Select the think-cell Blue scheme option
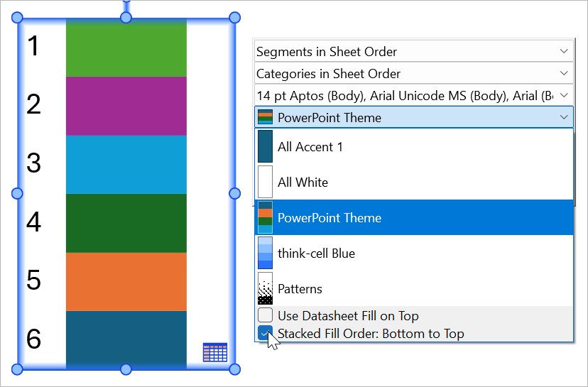Image resolution: width=588 pixels, height=387 pixels. pyautogui.click(x=316, y=254)
